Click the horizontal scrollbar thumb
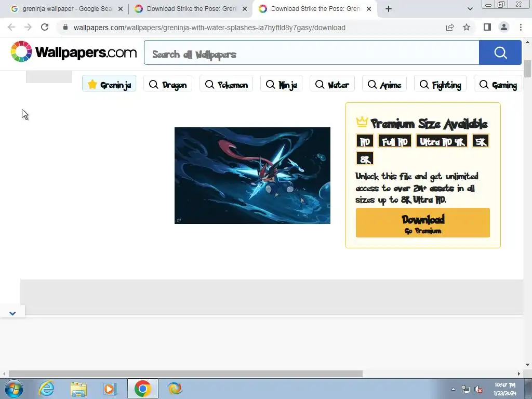The image size is (532, 399). click(185, 374)
